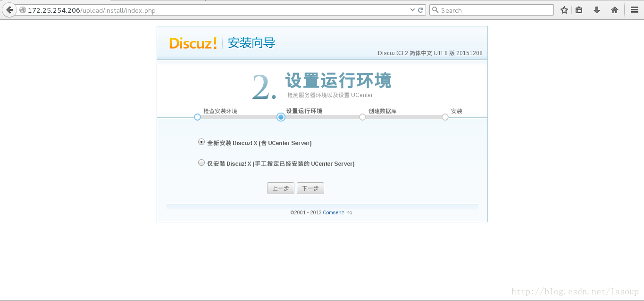Open the downloads arrow icon
The image size is (644, 301).
pos(597,10)
